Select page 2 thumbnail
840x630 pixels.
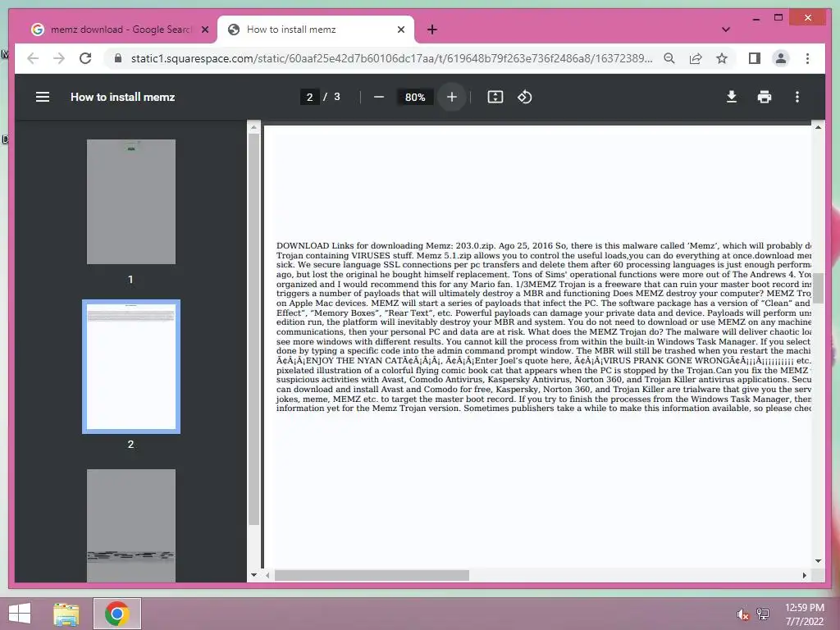point(131,367)
